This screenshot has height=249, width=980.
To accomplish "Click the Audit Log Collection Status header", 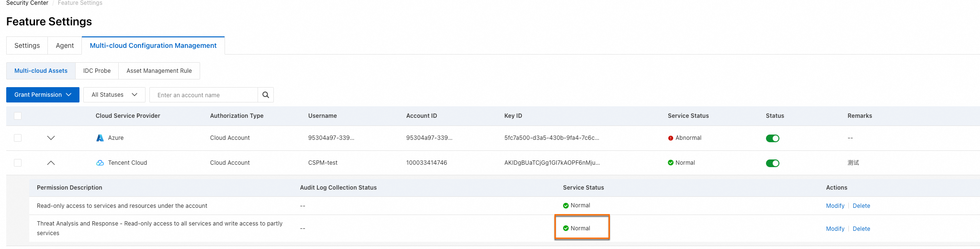I will coord(338,188).
